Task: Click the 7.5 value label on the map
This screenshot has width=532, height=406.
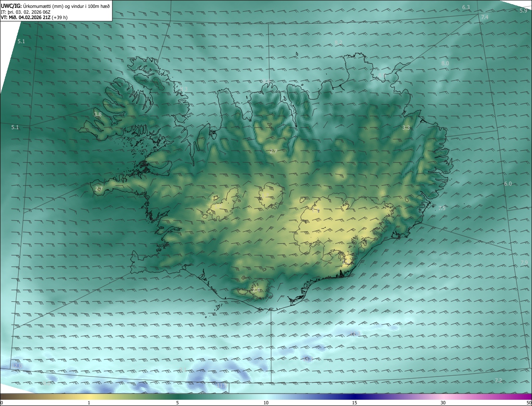Action: pyautogui.click(x=442, y=208)
